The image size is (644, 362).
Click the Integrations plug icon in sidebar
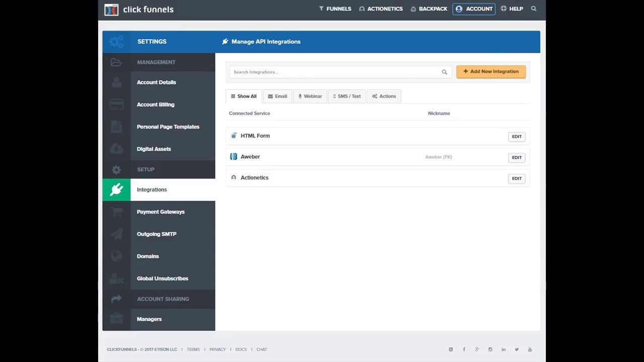(x=116, y=190)
